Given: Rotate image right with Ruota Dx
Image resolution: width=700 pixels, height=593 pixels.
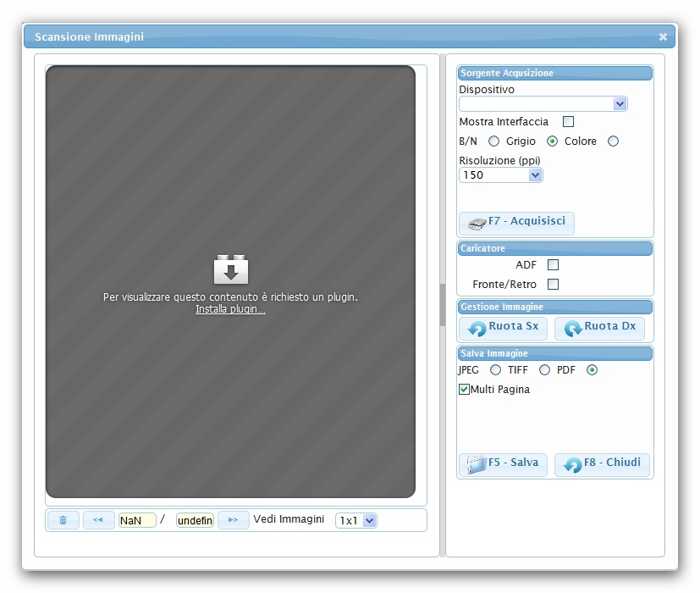Looking at the screenshot, I should [x=599, y=328].
